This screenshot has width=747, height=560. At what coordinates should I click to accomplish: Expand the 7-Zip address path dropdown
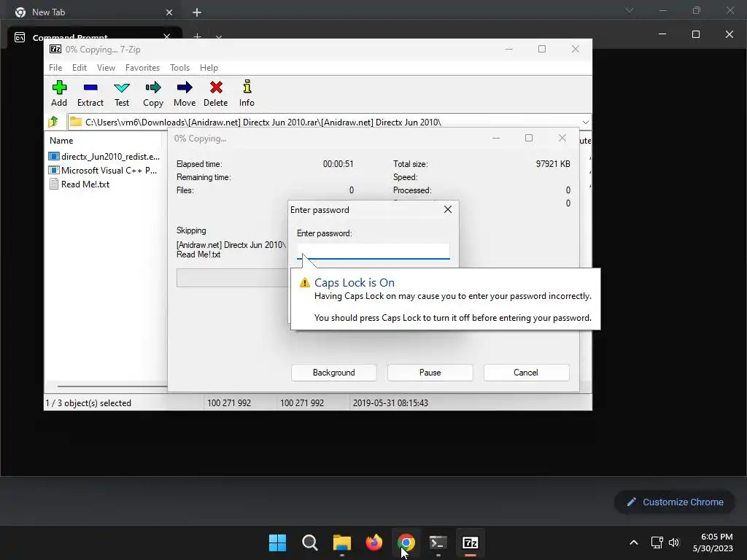point(586,122)
